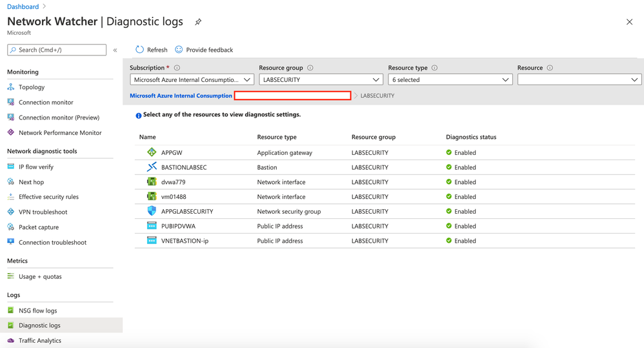Image resolution: width=644 pixels, height=348 pixels.
Task: Click the APPGLABSECURITY shield icon
Action: click(x=152, y=211)
